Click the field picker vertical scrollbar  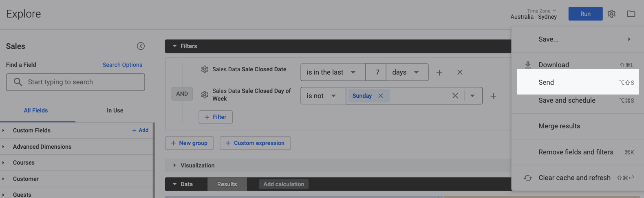point(154,160)
